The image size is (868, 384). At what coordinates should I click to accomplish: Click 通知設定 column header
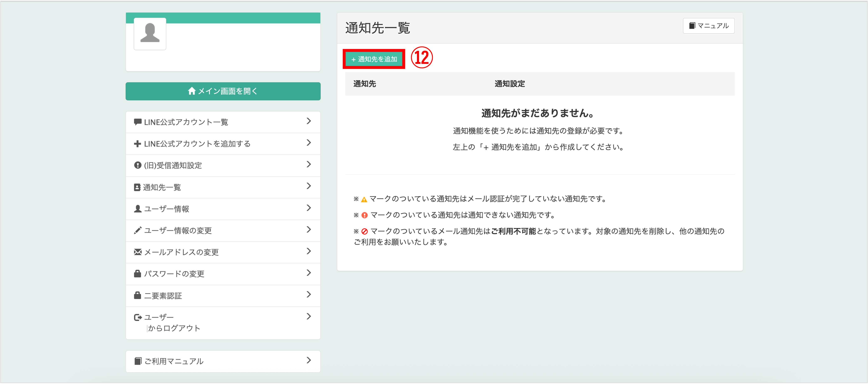[510, 84]
